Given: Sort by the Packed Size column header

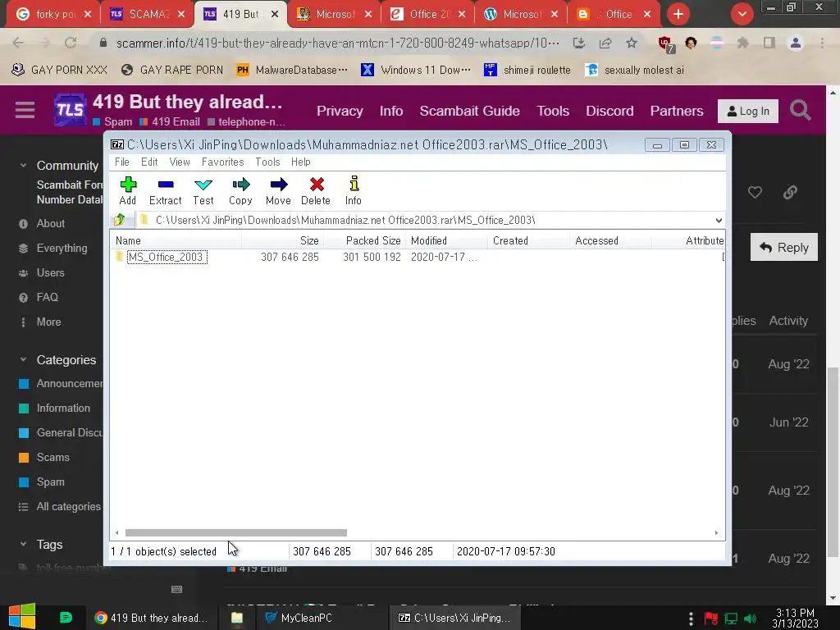Looking at the screenshot, I should click(x=364, y=240).
